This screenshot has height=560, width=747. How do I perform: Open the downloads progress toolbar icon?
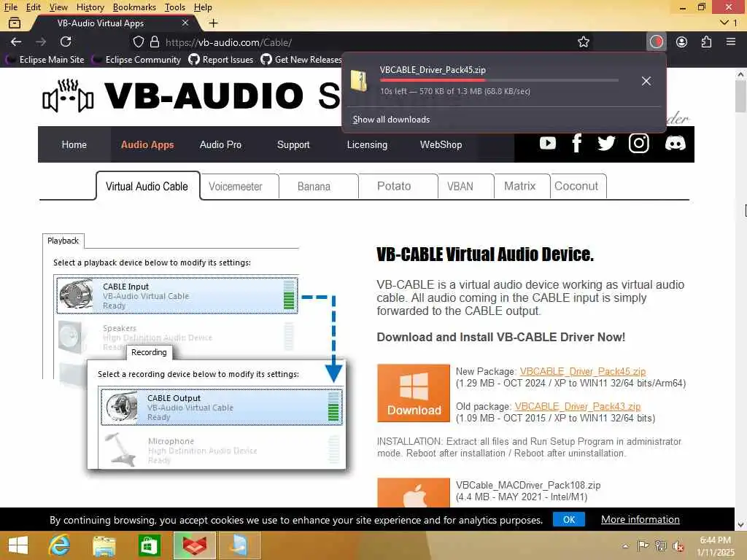657,42
